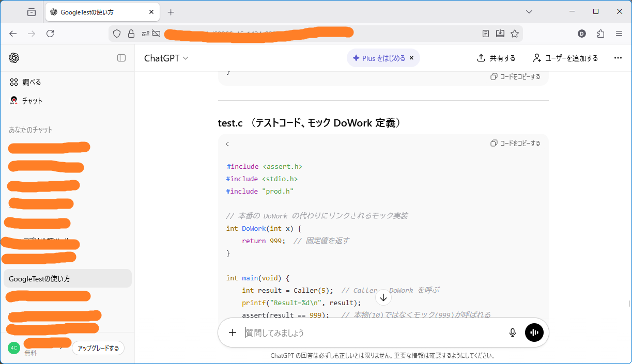Click the scroll-to-bottom arrow button
Viewport: 632px width, 364px height.
[x=383, y=297]
